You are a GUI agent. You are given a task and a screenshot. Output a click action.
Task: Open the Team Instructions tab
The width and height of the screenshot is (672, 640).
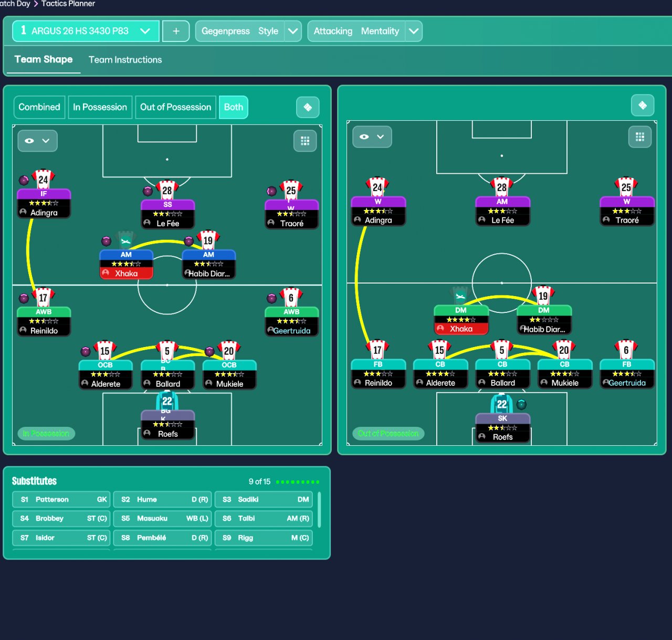pos(125,60)
